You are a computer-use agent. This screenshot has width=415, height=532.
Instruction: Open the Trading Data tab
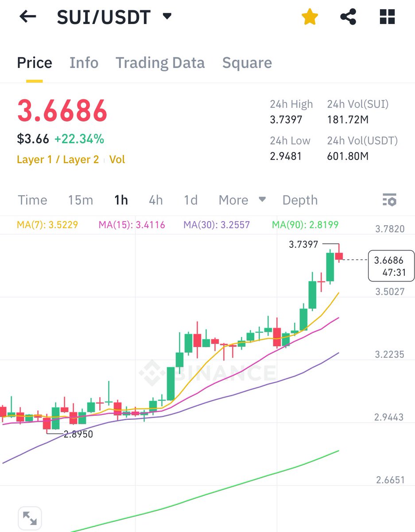[x=160, y=63]
